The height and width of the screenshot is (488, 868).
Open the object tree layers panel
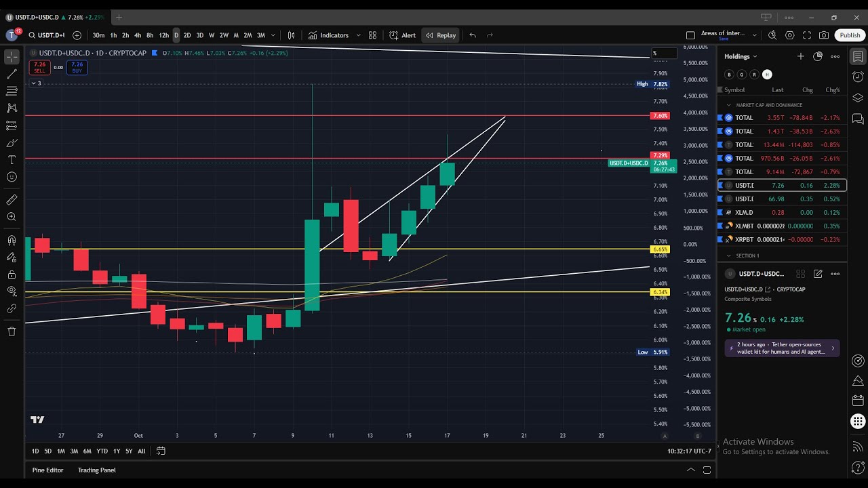(858, 98)
